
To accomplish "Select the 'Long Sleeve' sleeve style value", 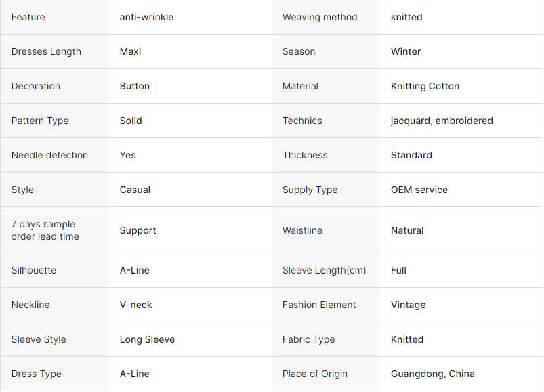I will point(147,339).
